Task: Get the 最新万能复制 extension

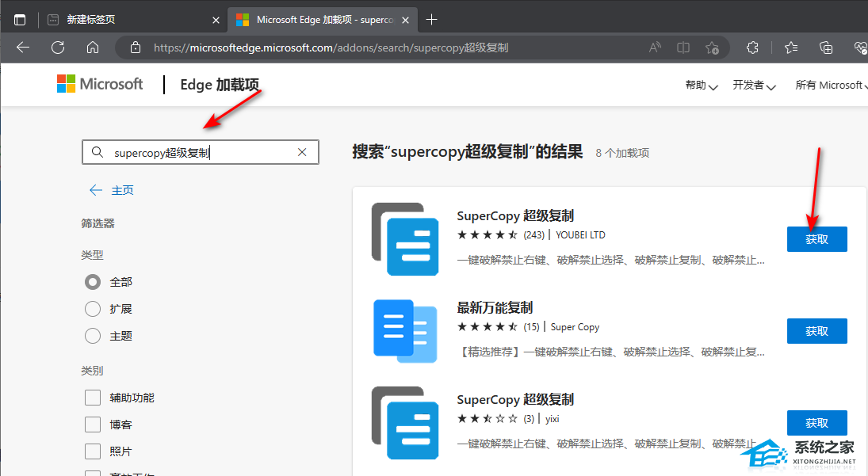Action: point(817,331)
